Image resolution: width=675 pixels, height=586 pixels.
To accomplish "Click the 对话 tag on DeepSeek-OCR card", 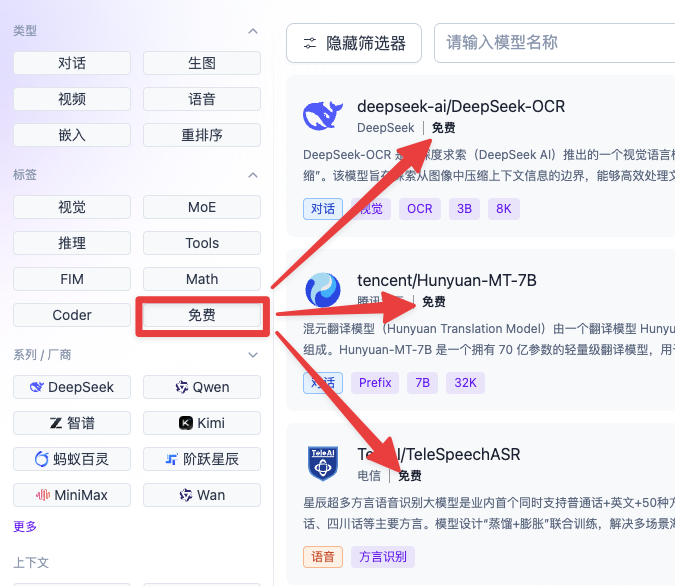I will [x=323, y=209].
